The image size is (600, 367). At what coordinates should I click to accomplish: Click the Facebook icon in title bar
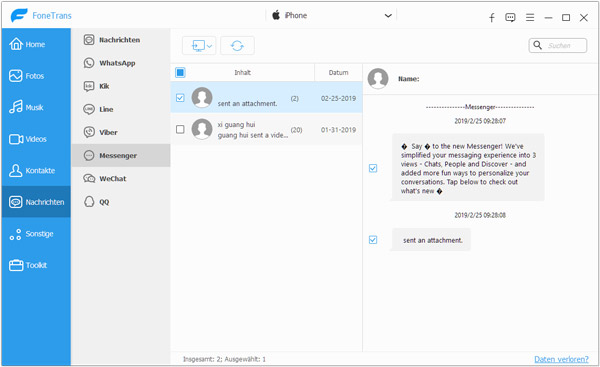[492, 17]
